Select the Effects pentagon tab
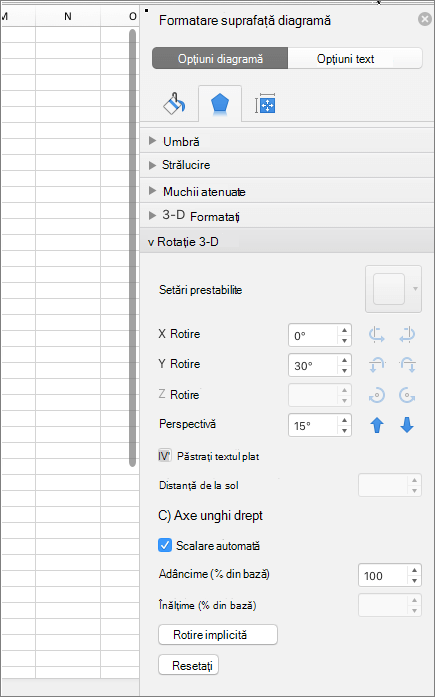Screen dimensions: 435x697 point(220,104)
